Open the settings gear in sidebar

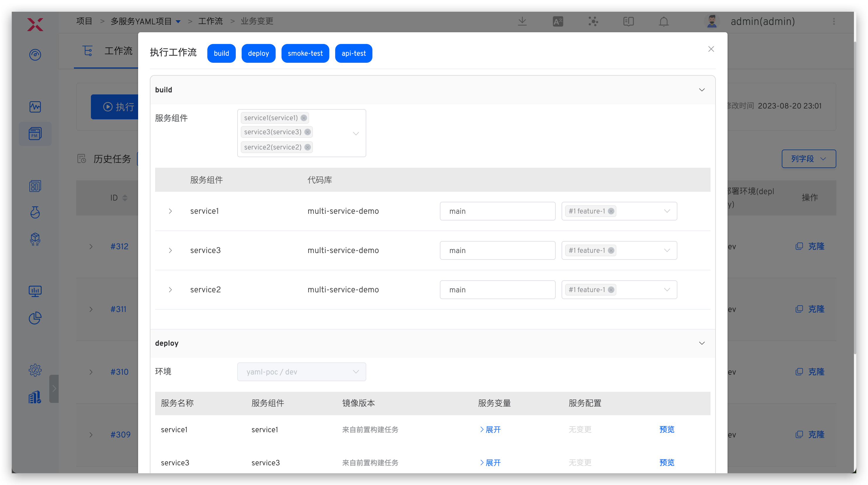pyautogui.click(x=35, y=370)
